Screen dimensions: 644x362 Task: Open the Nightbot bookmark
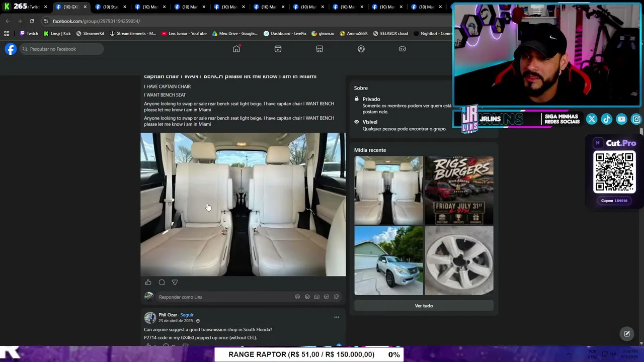[433, 34]
